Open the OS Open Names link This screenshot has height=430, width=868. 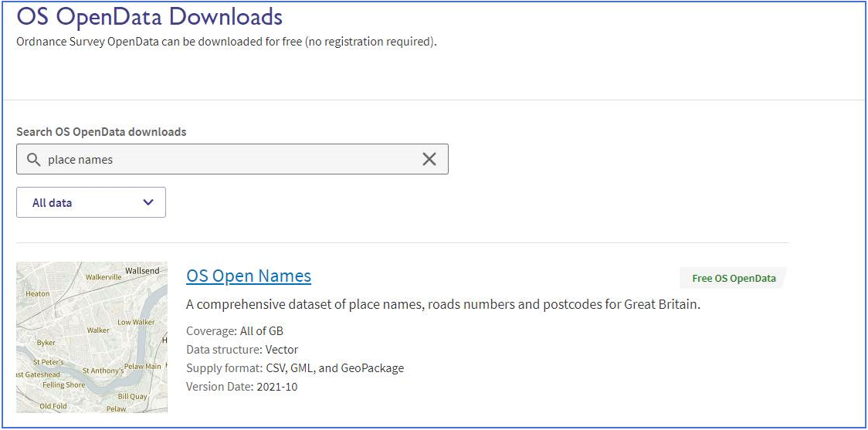(249, 276)
